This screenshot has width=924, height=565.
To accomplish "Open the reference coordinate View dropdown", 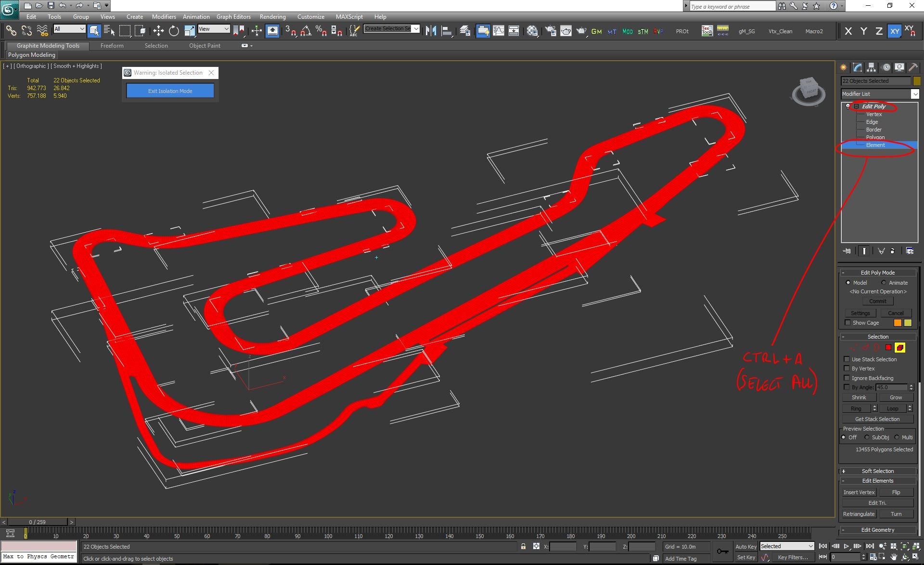I will (x=214, y=29).
